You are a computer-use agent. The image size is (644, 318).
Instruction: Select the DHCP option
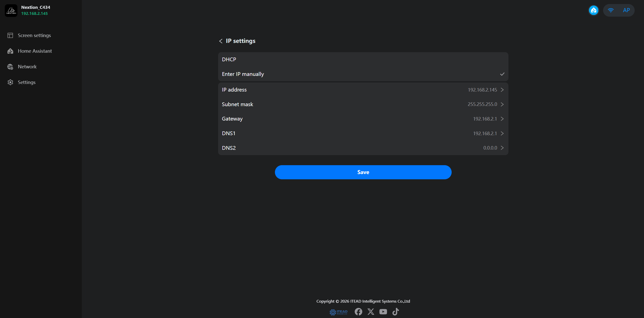pyautogui.click(x=363, y=60)
